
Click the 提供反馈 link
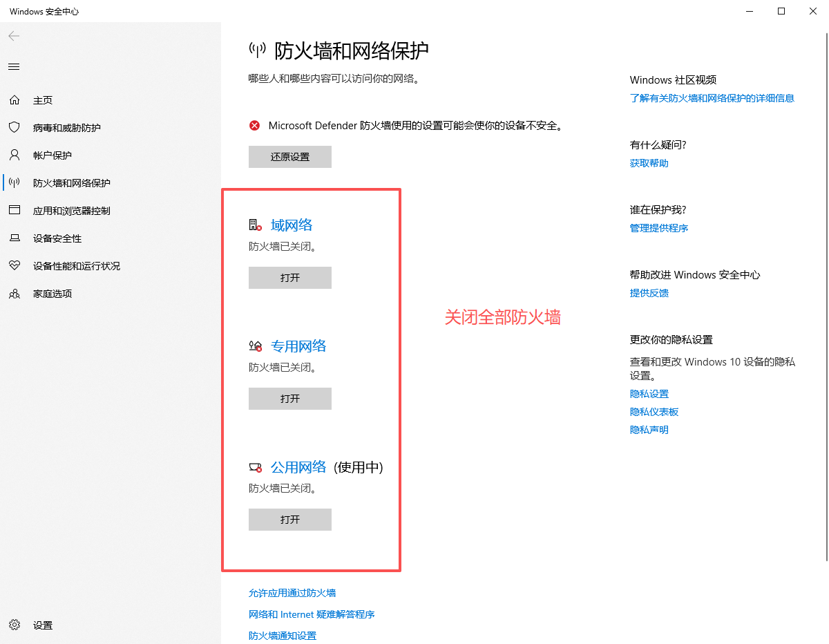click(649, 293)
